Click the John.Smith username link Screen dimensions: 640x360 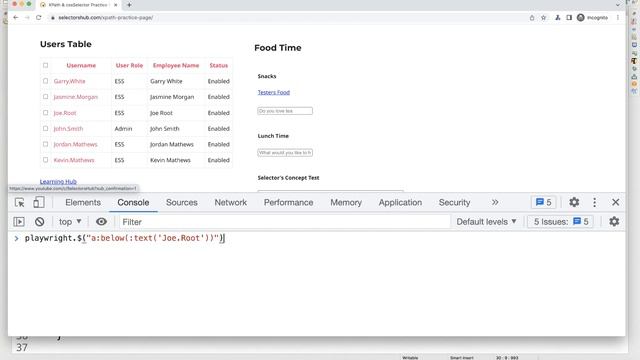click(x=68, y=129)
